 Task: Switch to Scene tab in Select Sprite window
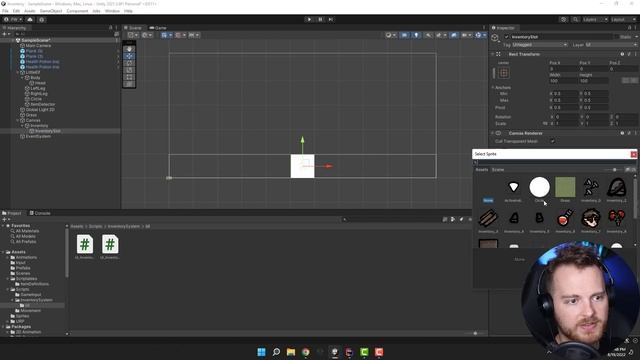498,169
